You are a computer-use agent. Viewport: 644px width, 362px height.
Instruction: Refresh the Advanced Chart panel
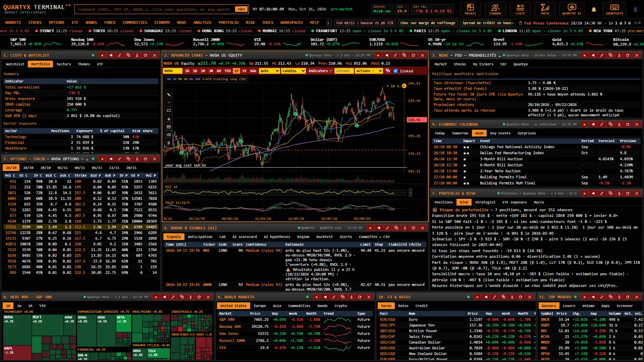tap(413, 55)
